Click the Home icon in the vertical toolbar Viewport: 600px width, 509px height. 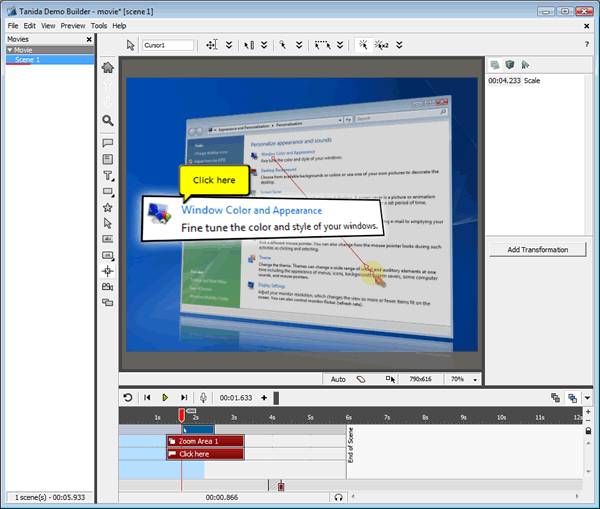pyautogui.click(x=108, y=68)
